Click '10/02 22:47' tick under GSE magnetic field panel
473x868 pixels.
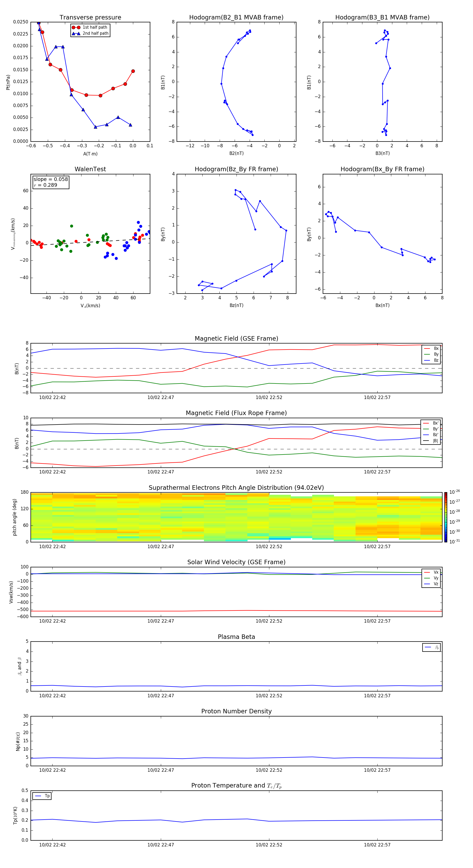point(161,398)
